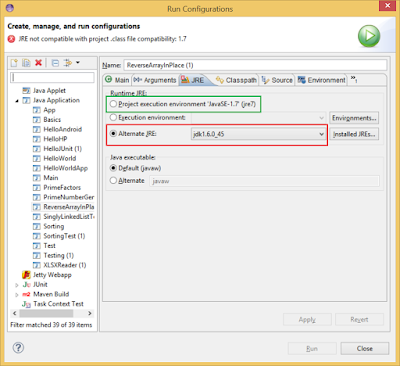Switch to the Environment tab
Image resolution: width=400 pixels, height=366 pixels.
(322, 80)
